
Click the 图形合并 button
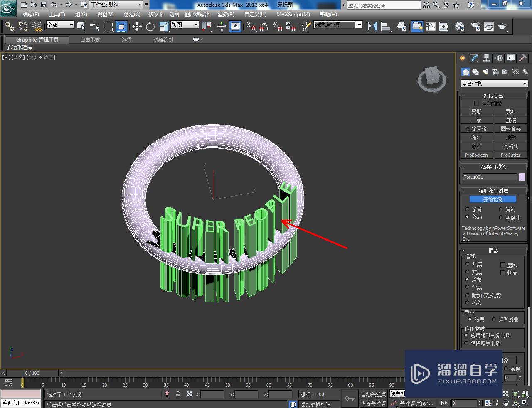[x=511, y=129]
